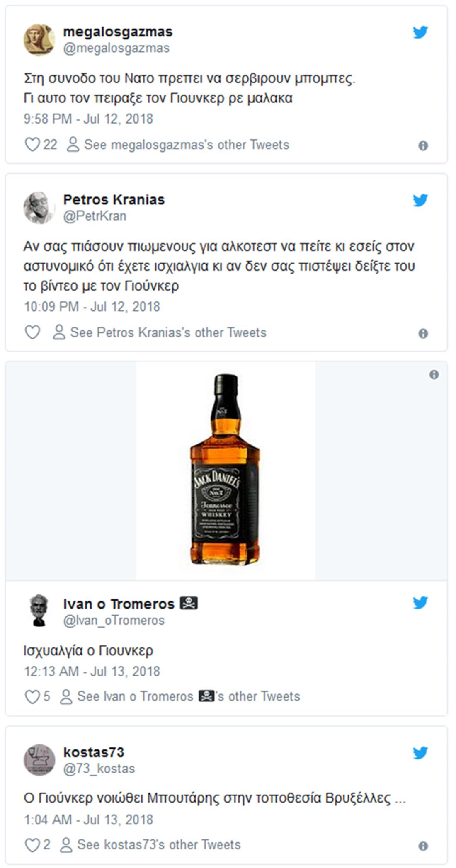Click Twitter bird icon on kostas73 tweet
The image size is (456, 868).
tap(420, 753)
